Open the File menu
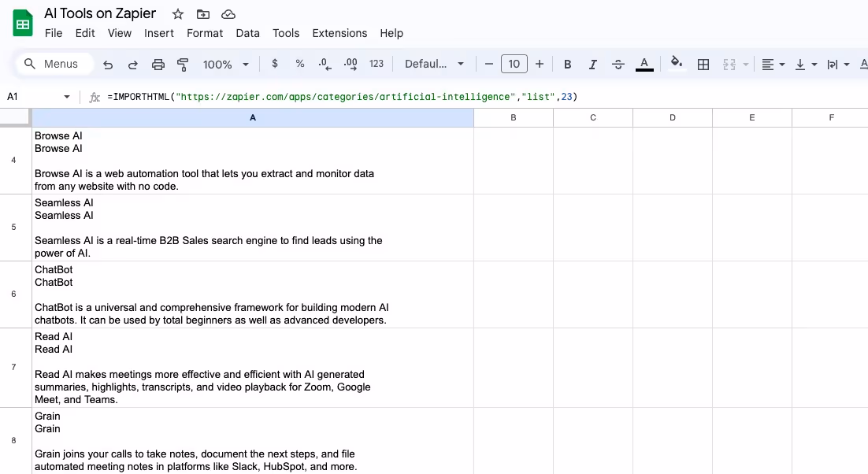 [x=54, y=33]
